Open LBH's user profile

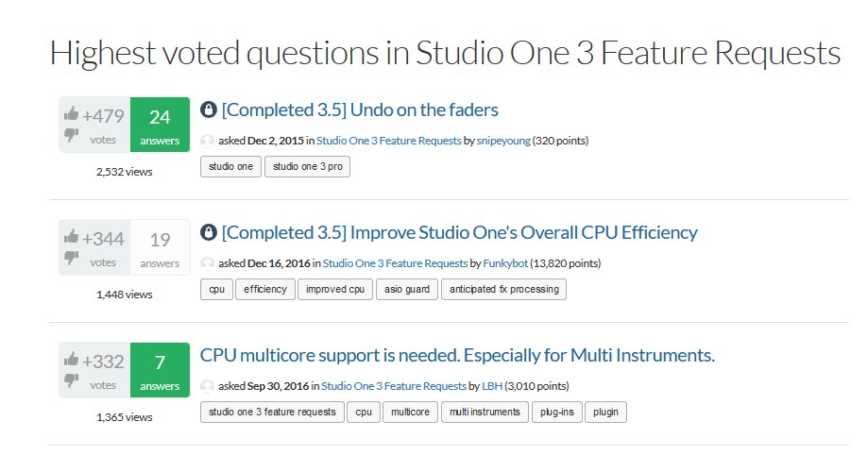click(491, 386)
